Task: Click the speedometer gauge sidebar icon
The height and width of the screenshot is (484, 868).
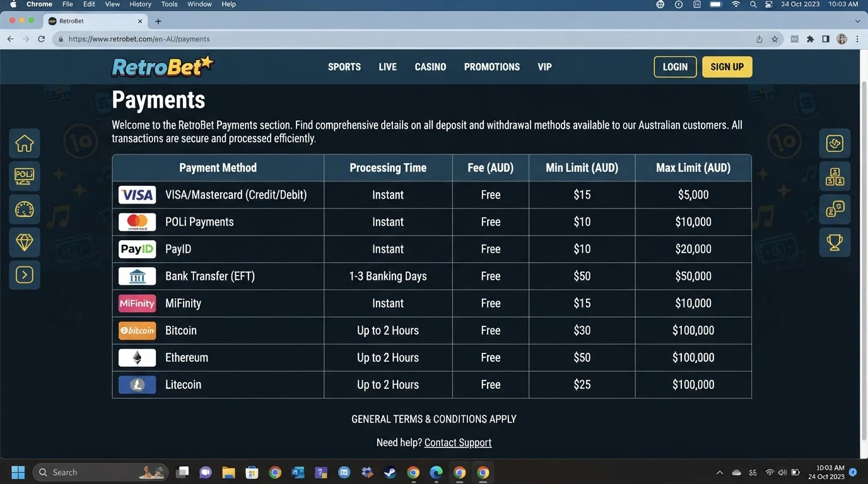Action: click(25, 209)
